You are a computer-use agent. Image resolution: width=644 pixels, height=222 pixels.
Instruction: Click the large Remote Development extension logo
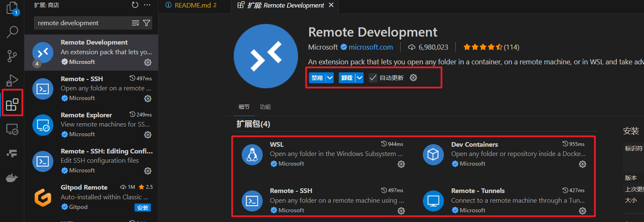pyautogui.click(x=266, y=56)
